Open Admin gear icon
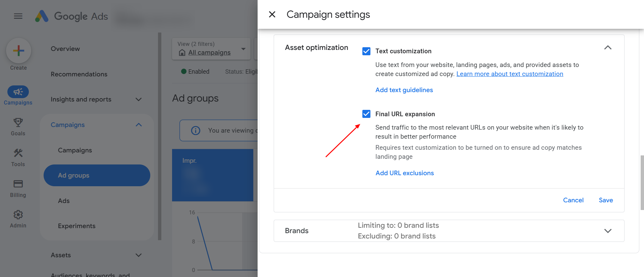Screen dimensions: 644x277 click(x=18, y=215)
